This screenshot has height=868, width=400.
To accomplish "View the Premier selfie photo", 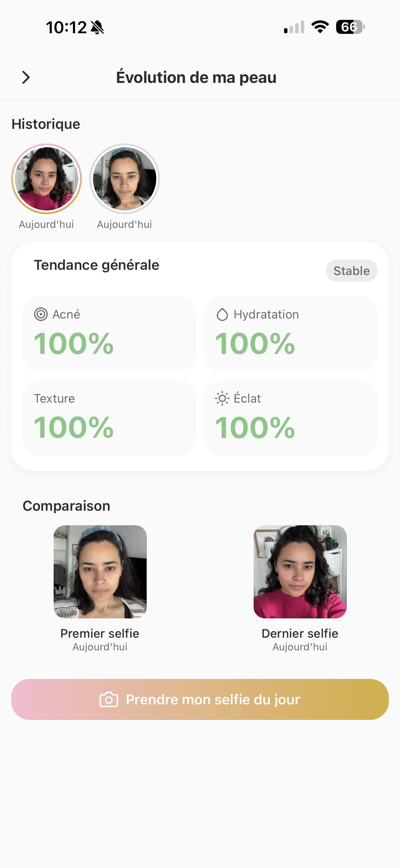I will tap(100, 572).
